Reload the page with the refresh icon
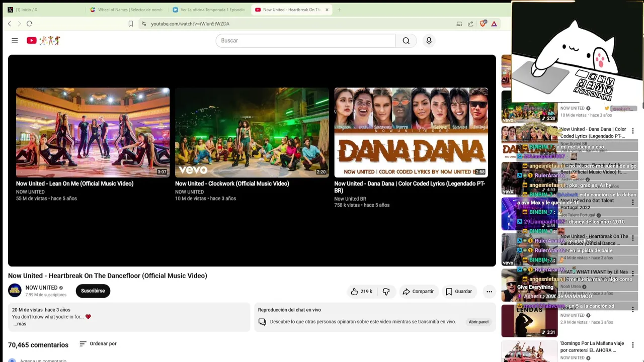The width and height of the screenshot is (644, 362). click(x=29, y=24)
